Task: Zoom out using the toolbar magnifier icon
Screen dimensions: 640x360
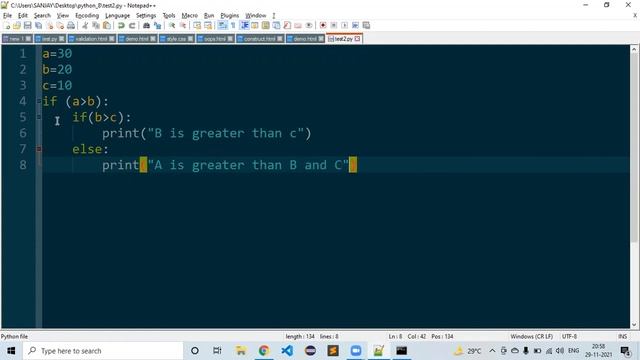Action: (183, 25)
